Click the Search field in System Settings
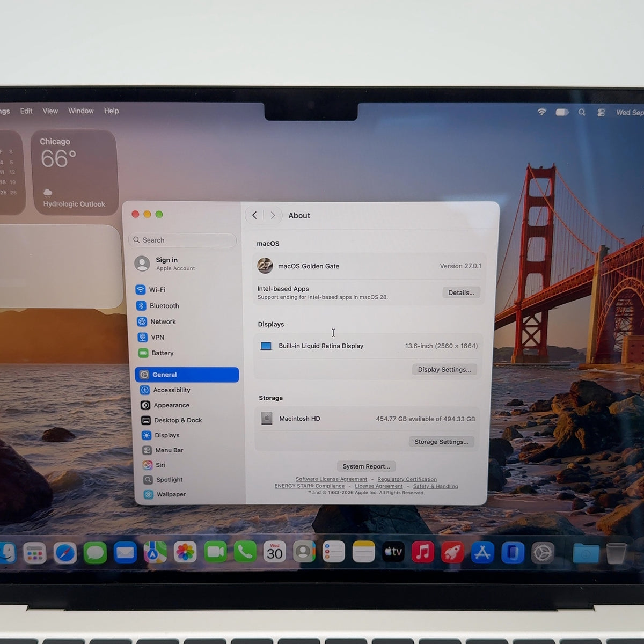Viewport: 644px width, 644px height. pyautogui.click(x=182, y=240)
